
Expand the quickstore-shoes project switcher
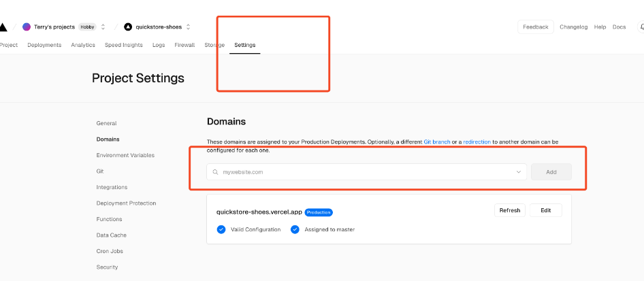188,27
